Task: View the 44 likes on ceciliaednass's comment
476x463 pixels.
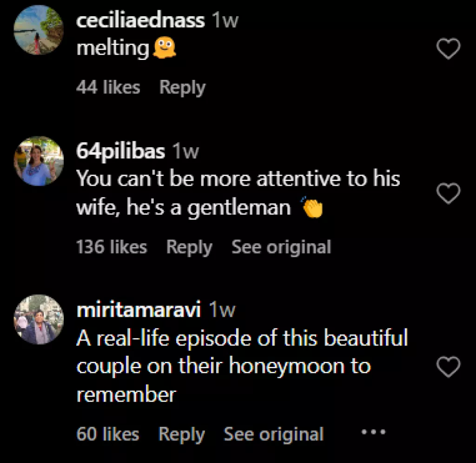Action: (x=108, y=87)
